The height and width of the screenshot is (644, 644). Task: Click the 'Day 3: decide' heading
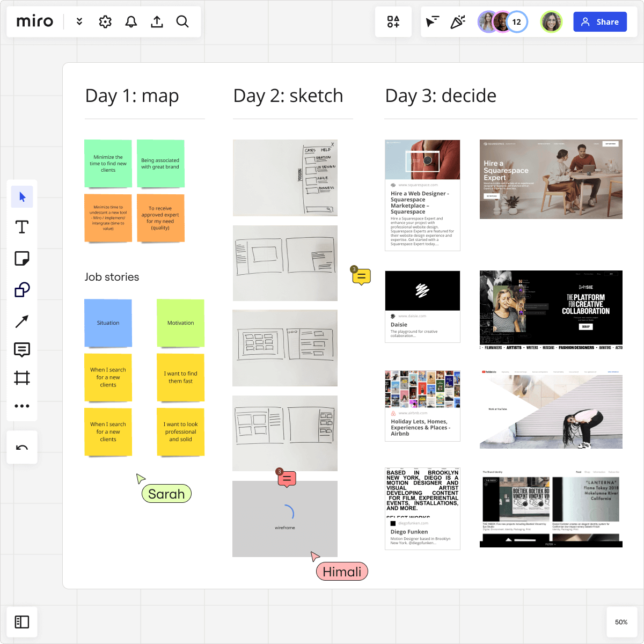[441, 96]
